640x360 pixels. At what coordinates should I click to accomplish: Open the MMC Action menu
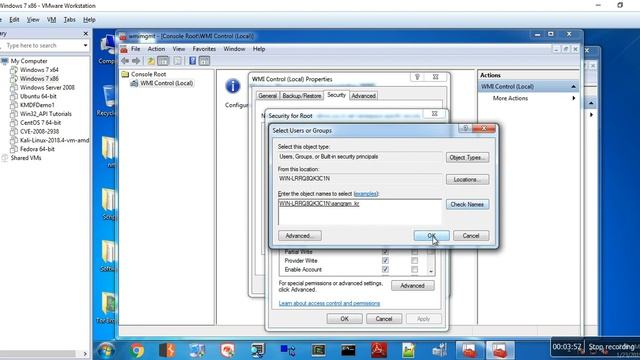click(x=156, y=49)
